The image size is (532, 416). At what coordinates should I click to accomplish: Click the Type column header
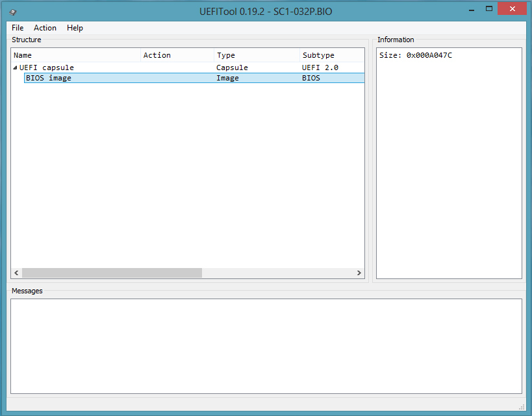coord(257,55)
